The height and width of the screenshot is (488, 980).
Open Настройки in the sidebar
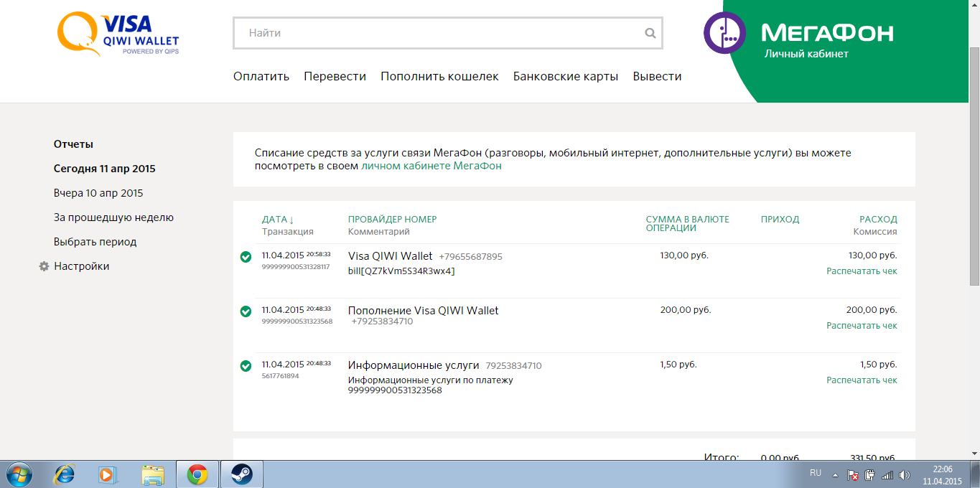pyautogui.click(x=82, y=266)
